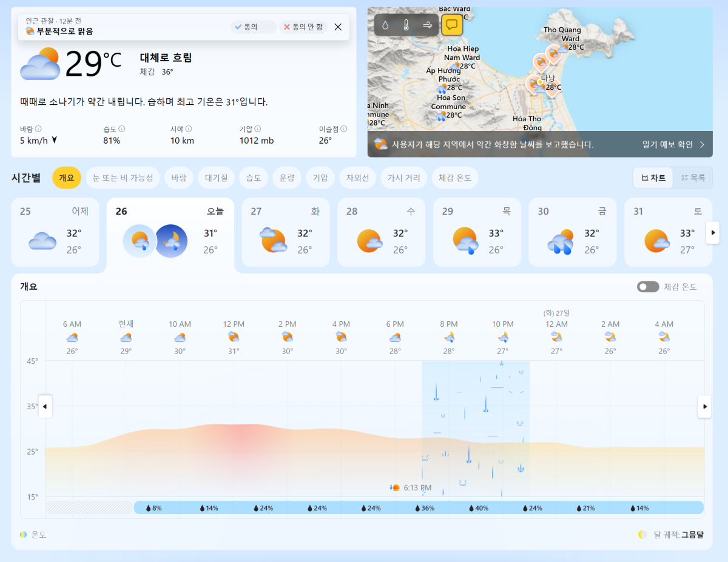This screenshot has height=562, width=728.
Task: Switch to 차트 chart view
Action: click(653, 178)
